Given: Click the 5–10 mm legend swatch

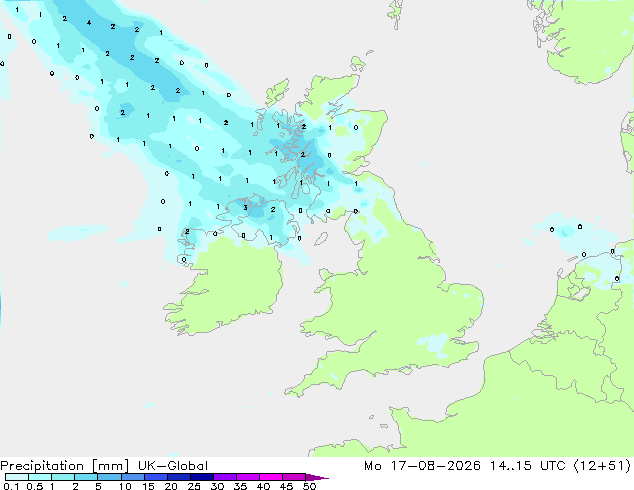Looking at the screenshot, I should [x=109, y=477].
